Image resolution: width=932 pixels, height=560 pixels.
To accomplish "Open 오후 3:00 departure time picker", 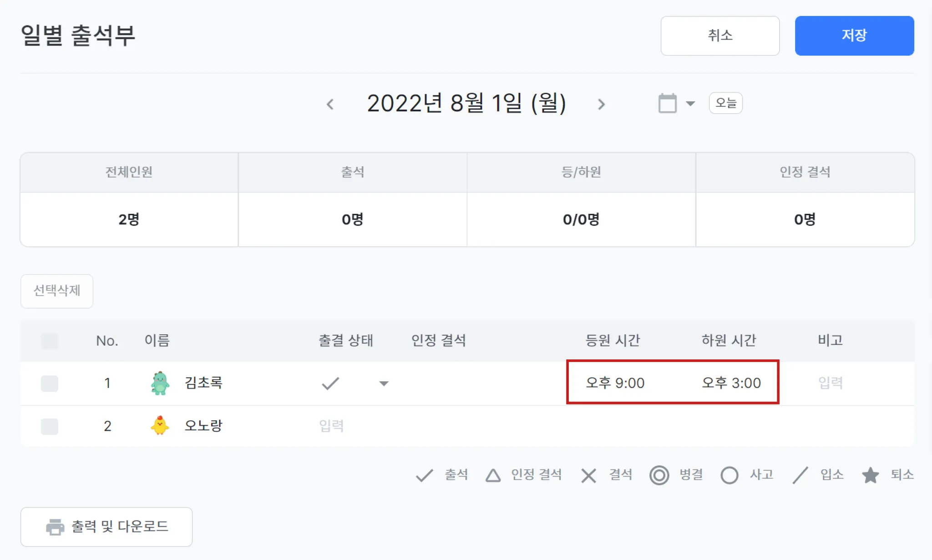I will coord(731,383).
